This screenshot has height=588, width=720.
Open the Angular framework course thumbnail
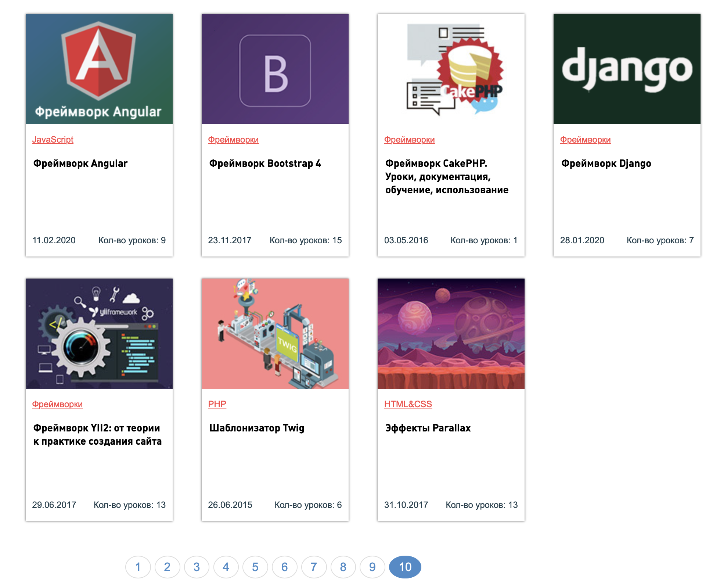point(99,69)
